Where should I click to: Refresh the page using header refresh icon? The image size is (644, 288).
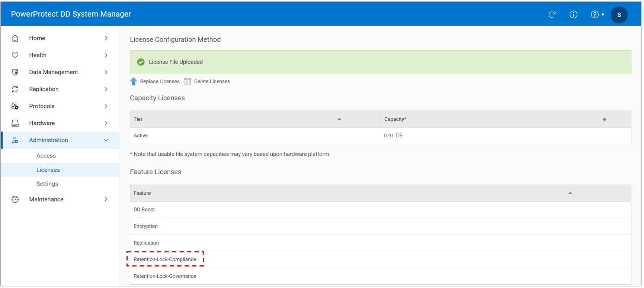tap(552, 14)
